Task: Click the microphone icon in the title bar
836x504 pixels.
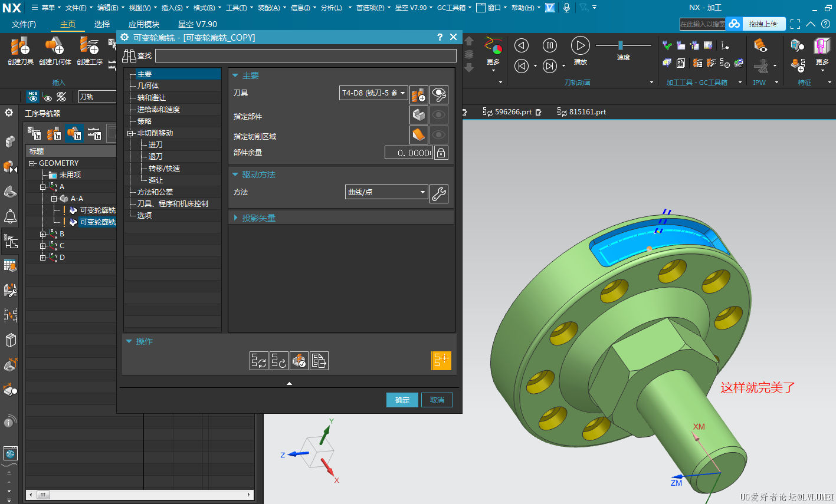Action: click(566, 8)
